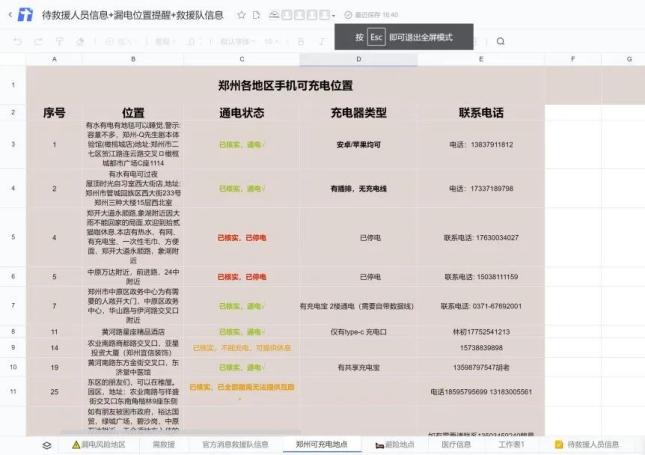
Task: Select the 郑州各地区手机可充电位置 title cell
Action: (284, 87)
